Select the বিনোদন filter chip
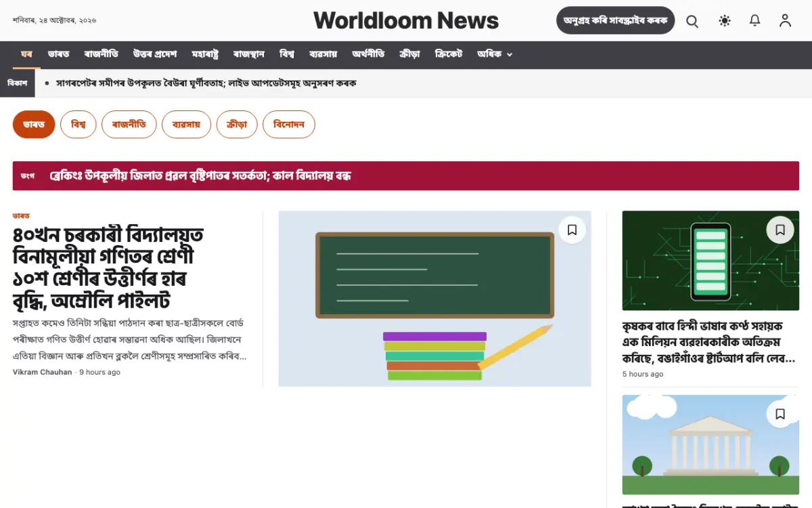 click(x=289, y=125)
